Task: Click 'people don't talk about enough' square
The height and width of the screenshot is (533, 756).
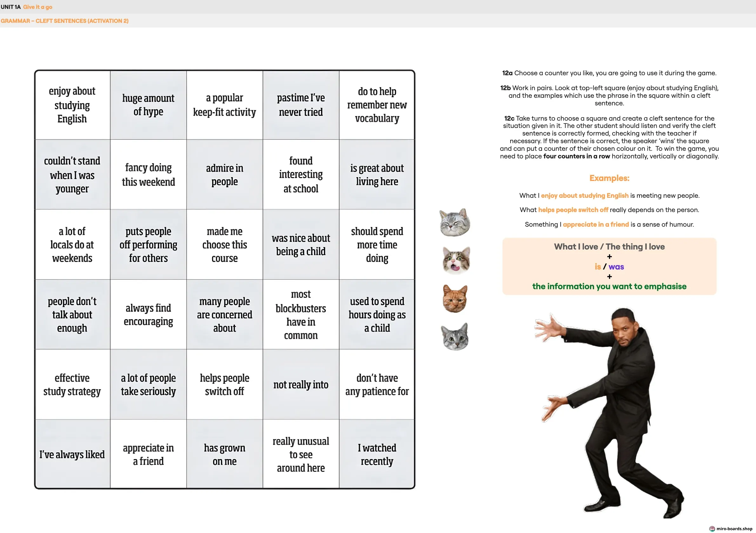Action: [72, 314]
